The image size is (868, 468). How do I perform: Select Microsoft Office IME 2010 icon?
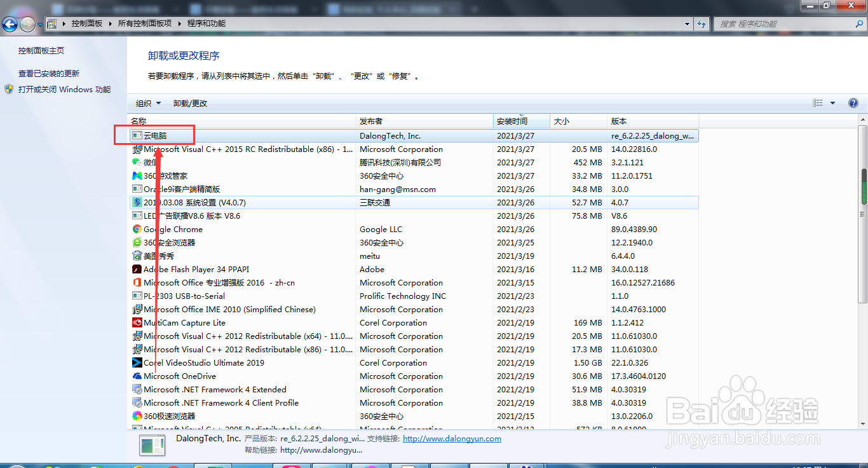point(137,310)
